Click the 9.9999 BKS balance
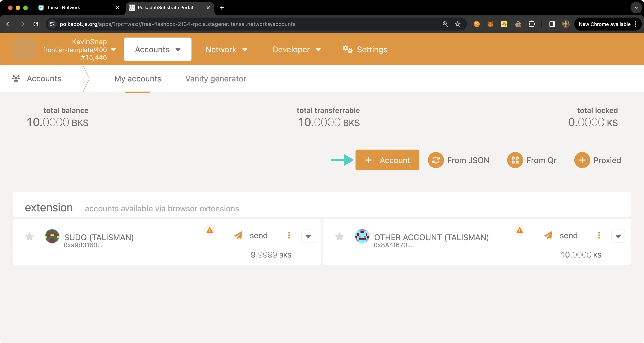This screenshot has height=343, width=644. (271, 255)
